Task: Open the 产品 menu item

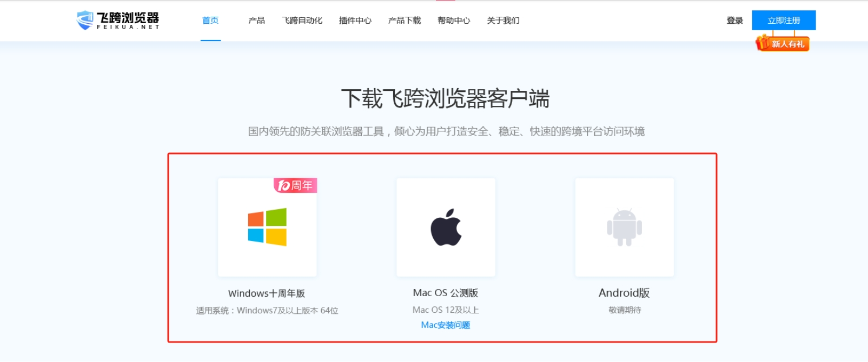Action: [256, 21]
